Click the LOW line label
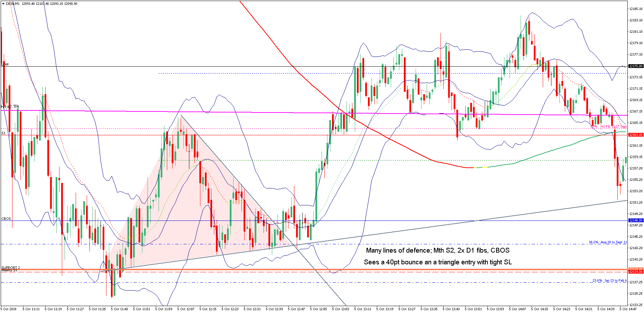This screenshot has width=644, height=313. coord(5,65)
